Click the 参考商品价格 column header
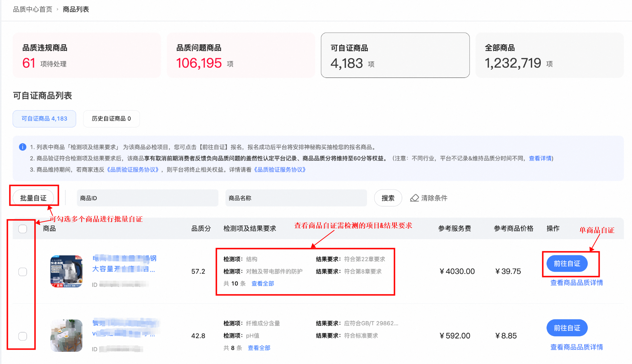The height and width of the screenshot is (364, 632). point(513,229)
